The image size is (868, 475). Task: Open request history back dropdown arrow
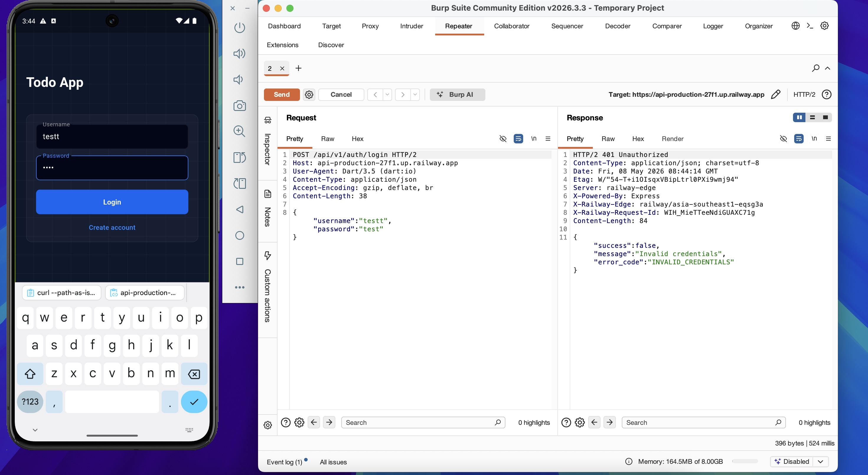[x=387, y=95]
